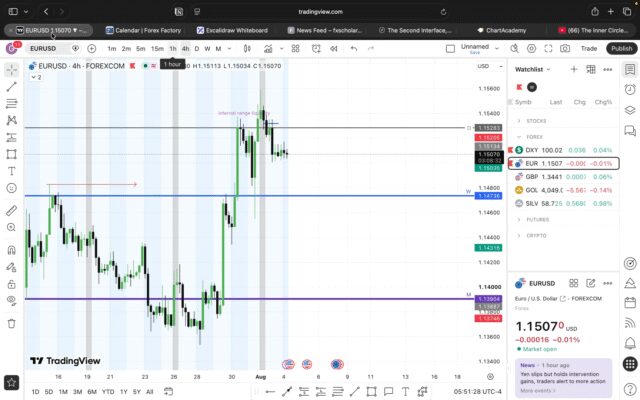
Task: Open go to date calendar
Action: 168,391
